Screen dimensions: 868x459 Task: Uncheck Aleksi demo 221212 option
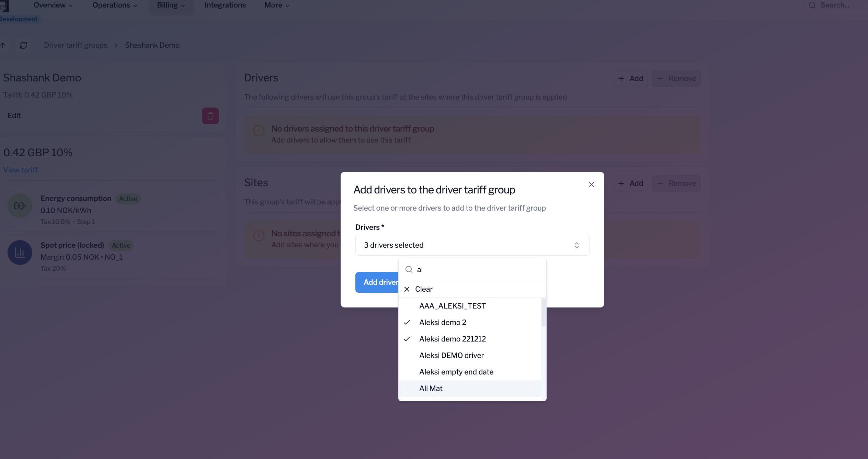pyautogui.click(x=452, y=339)
